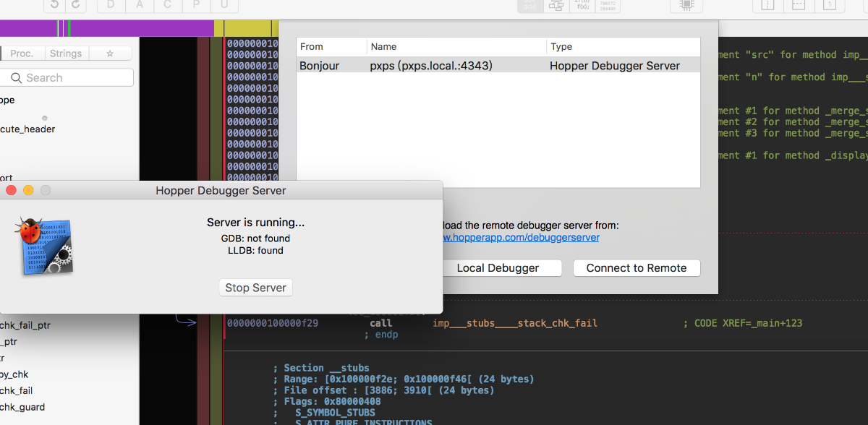This screenshot has height=425, width=868.
Task: Switch to the Strings tab
Action: [x=66, y=53]
